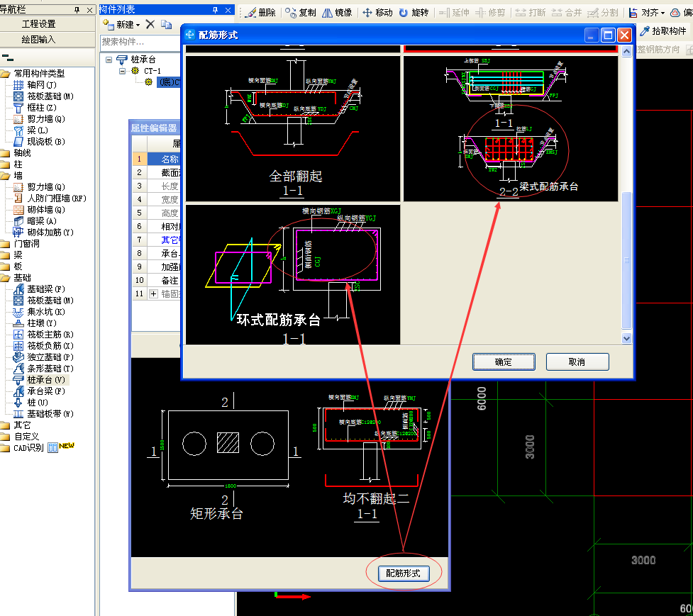Open the 绘图输入 tab
Viewport: 693px width, 616px height.
click(39, 39)
